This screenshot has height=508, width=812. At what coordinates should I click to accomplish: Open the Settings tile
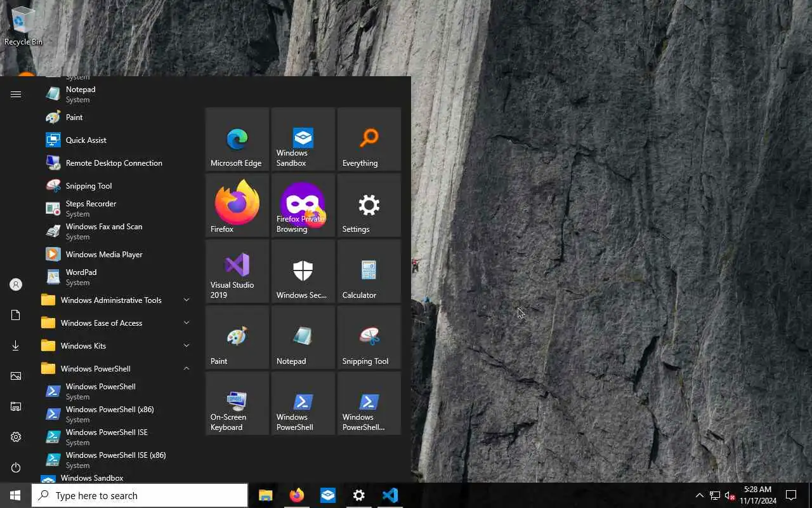[369, 205]
